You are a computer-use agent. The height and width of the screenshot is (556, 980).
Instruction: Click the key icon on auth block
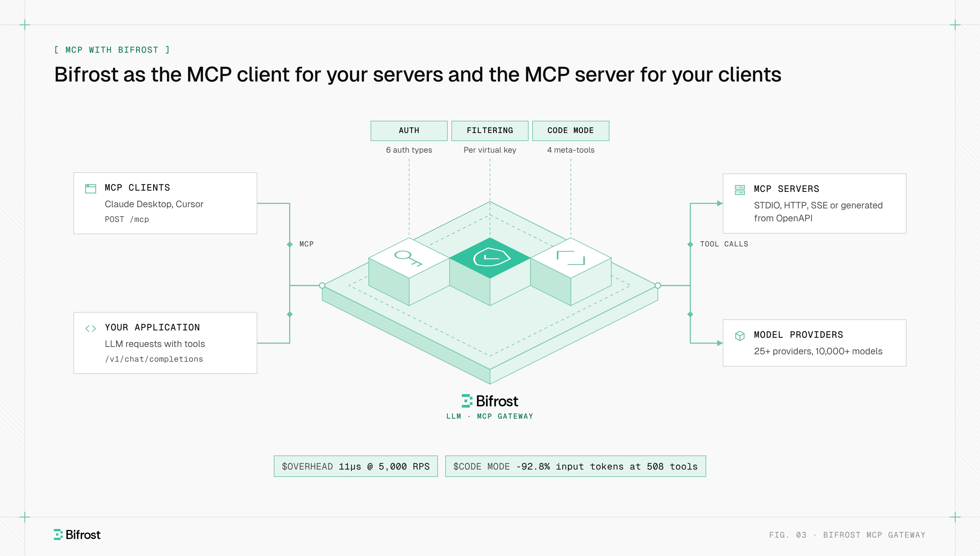[408, 258]
